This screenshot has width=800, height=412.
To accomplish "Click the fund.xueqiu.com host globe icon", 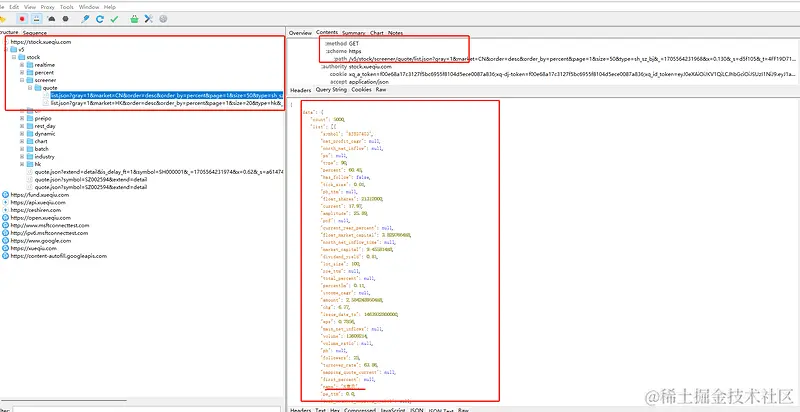I will click(6, 195).
